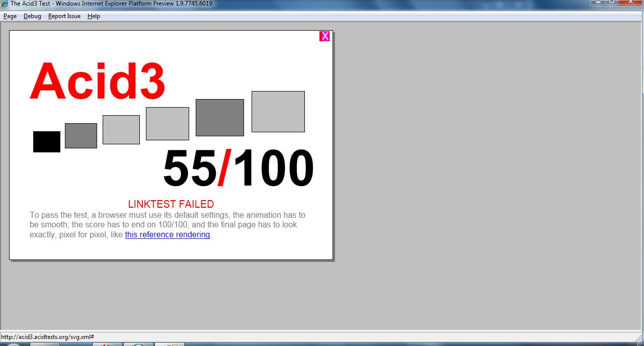Viewport: 644px width, 346px height.
Task: Click the 55/100 score text
Action: [238, 168]
